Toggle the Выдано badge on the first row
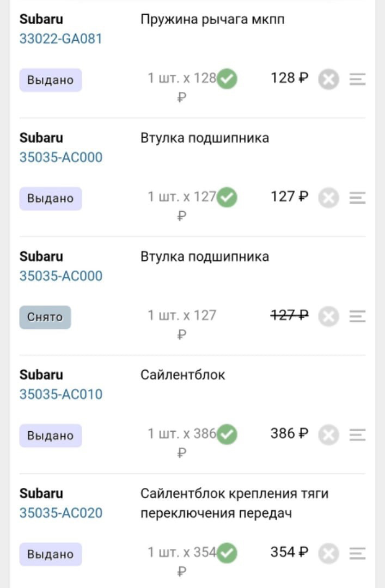 tap(50, 79)
